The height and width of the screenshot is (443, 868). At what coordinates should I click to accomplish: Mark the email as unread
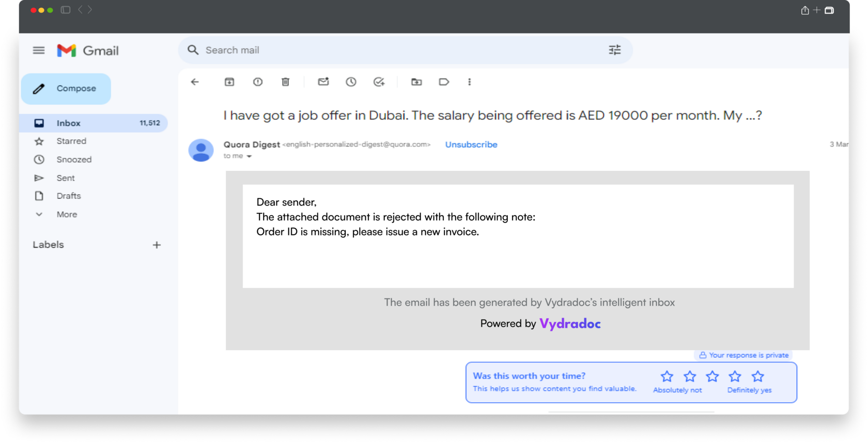[323, 82]
